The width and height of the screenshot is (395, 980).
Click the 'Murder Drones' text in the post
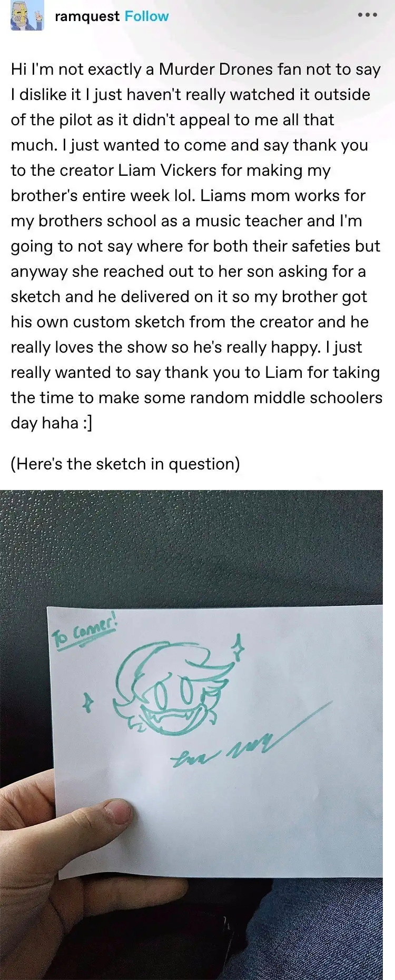tap(216, 69)
